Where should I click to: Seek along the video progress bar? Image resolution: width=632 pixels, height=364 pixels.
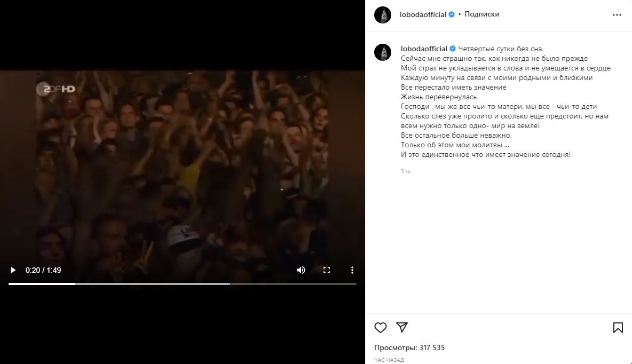pyautogui.click(x=182, y=284)
